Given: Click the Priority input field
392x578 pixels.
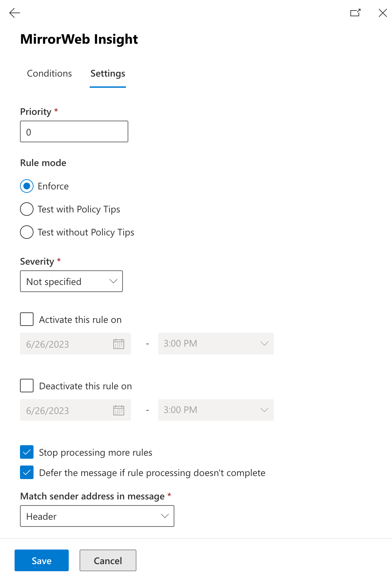Looking at the screenshot, I should [74, 131].
